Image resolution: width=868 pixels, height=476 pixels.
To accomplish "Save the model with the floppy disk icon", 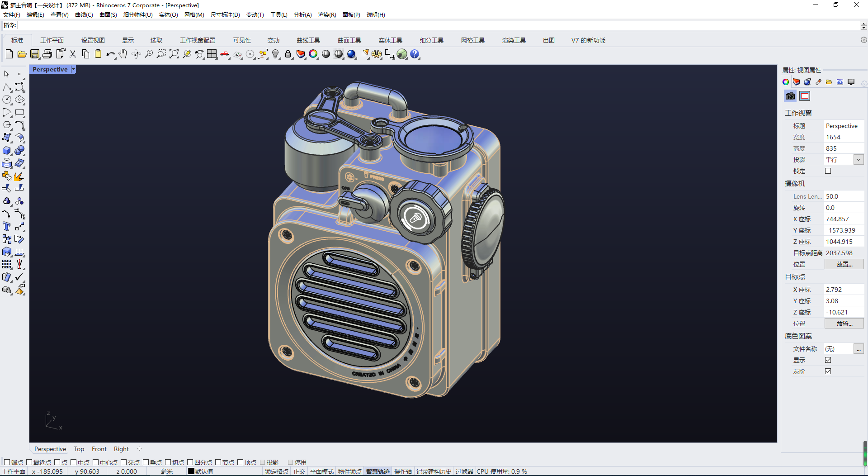I will tap(34, 54).
